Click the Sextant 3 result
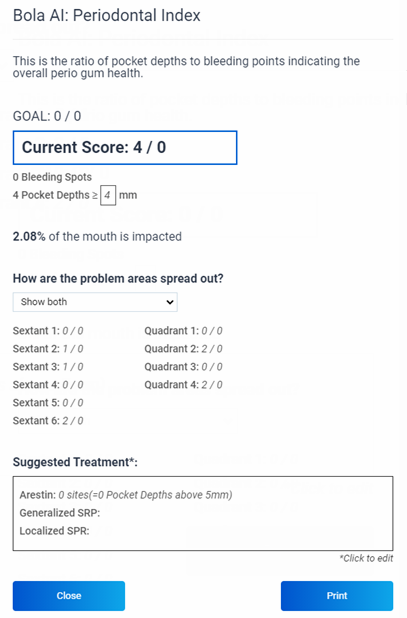This screenshot has height=618, width=407. click(x=48, y=367)
